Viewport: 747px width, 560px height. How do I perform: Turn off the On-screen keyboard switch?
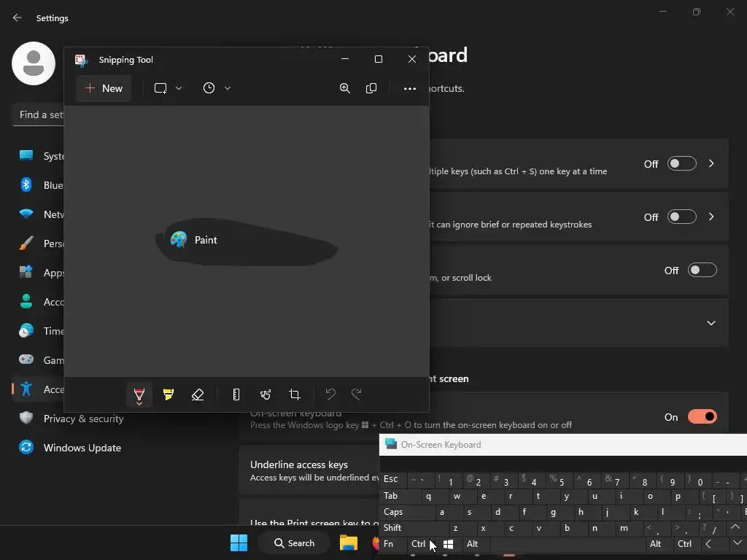[703, 416]
